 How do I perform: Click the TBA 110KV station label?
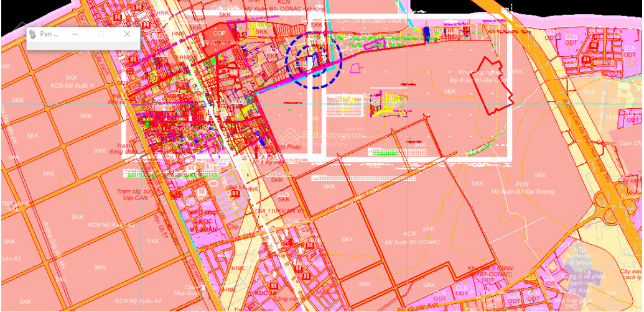tap(278, 211)
